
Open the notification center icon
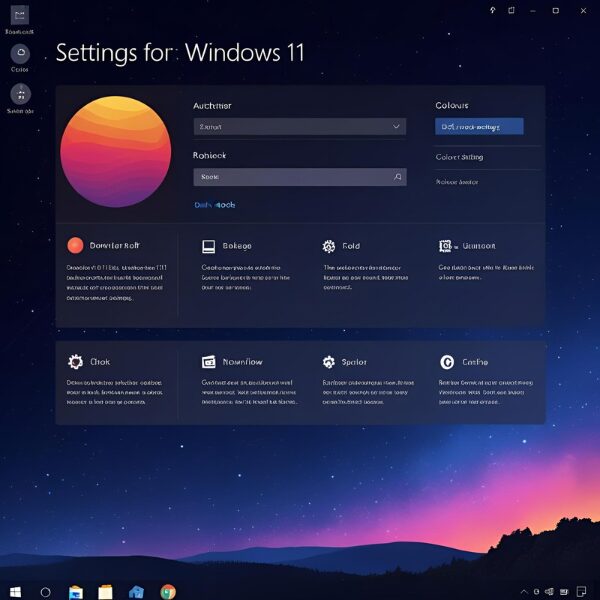coord(581,592)
